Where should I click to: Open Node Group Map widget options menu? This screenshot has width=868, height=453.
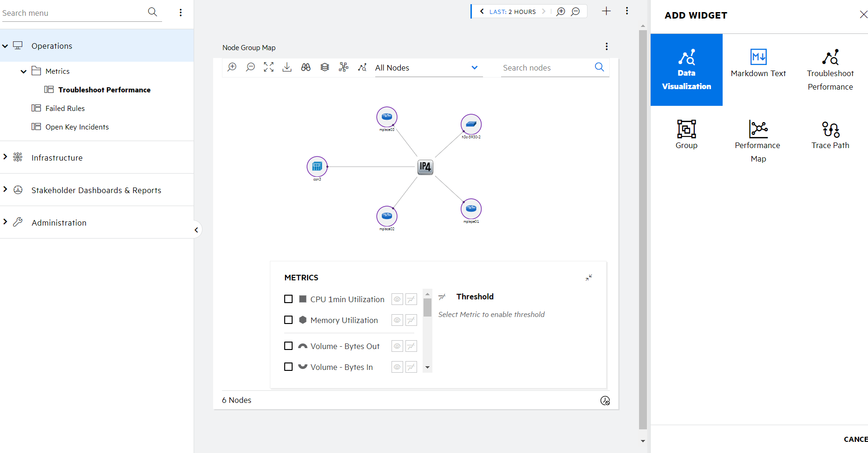tap(607, 46)
